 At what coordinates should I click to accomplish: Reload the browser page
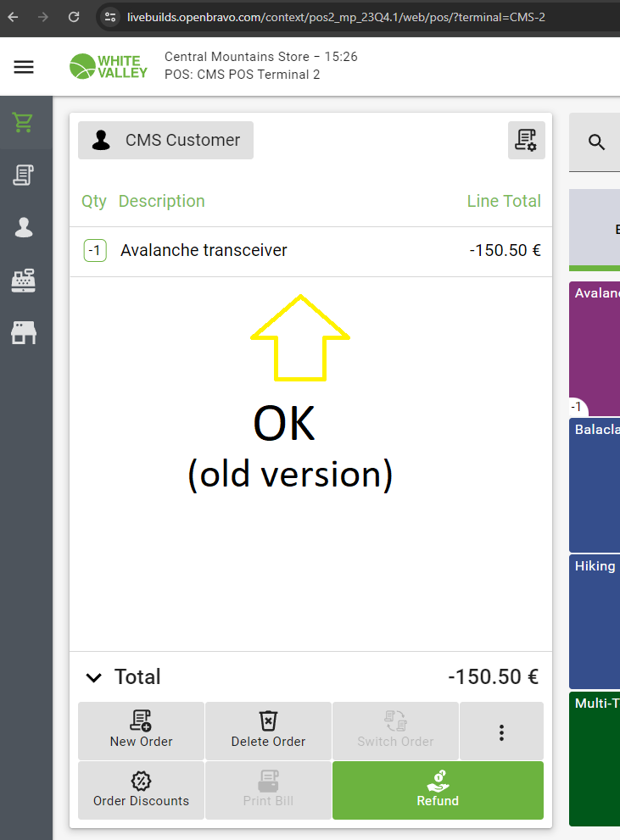pyautogui.click(x=74, y=17)
